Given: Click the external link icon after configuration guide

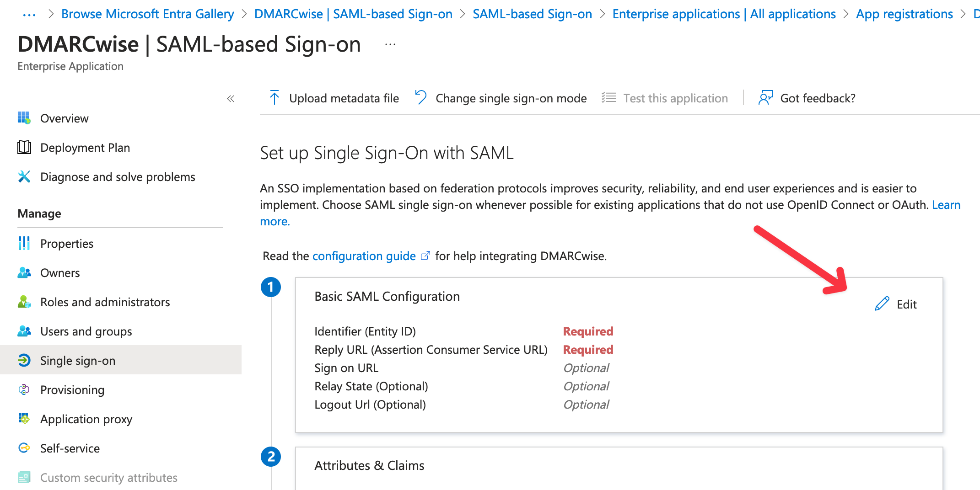Looking at the screenshot, I should click(x=425, y=256).
